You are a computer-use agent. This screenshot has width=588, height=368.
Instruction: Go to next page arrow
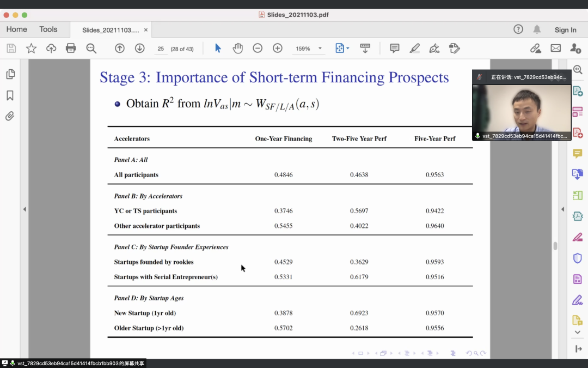tap(139, 49)
